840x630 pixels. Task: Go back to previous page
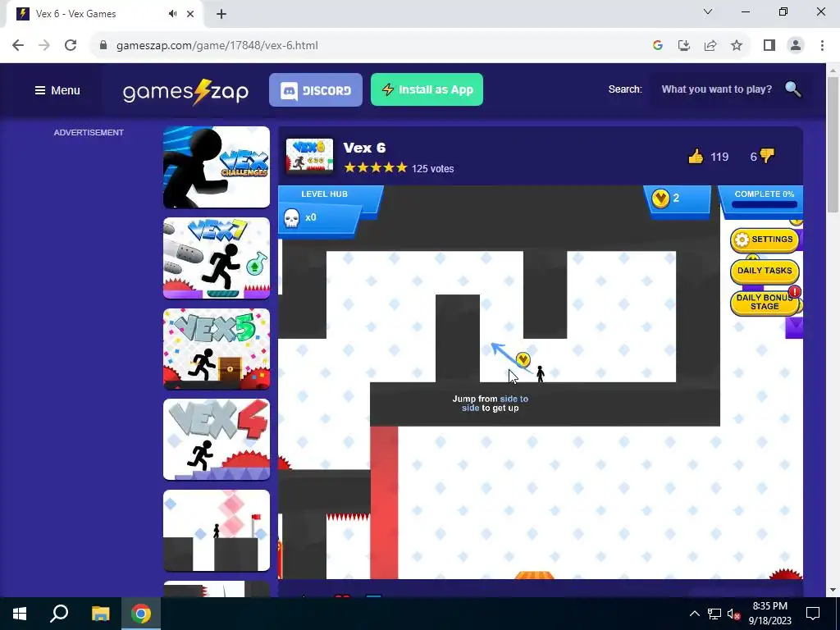coord(18,46)
